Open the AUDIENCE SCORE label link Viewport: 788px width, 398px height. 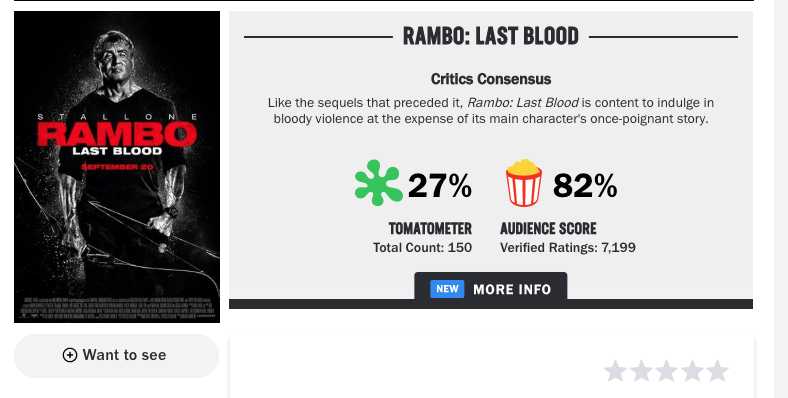pyautogui.click(x=548, y=229)
